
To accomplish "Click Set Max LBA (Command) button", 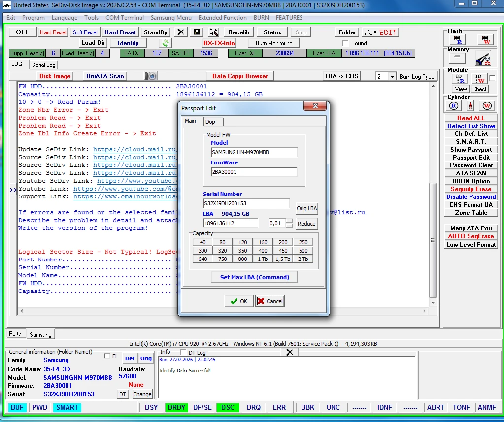I will pyautogui.click(x=254, y=277).
